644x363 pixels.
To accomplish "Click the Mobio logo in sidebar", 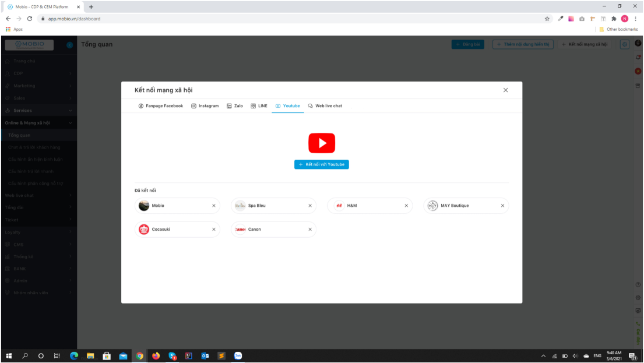I will [29, 45].
